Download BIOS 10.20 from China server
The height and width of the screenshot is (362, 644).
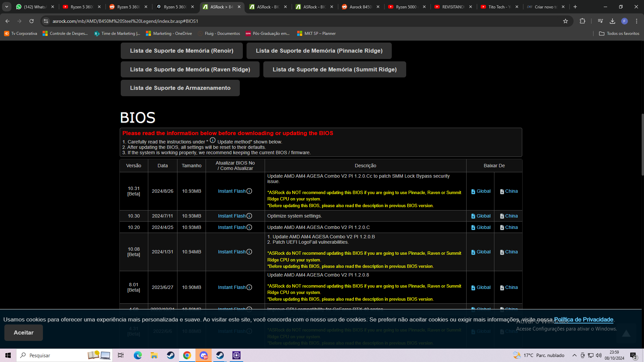[x=509, y=228]
